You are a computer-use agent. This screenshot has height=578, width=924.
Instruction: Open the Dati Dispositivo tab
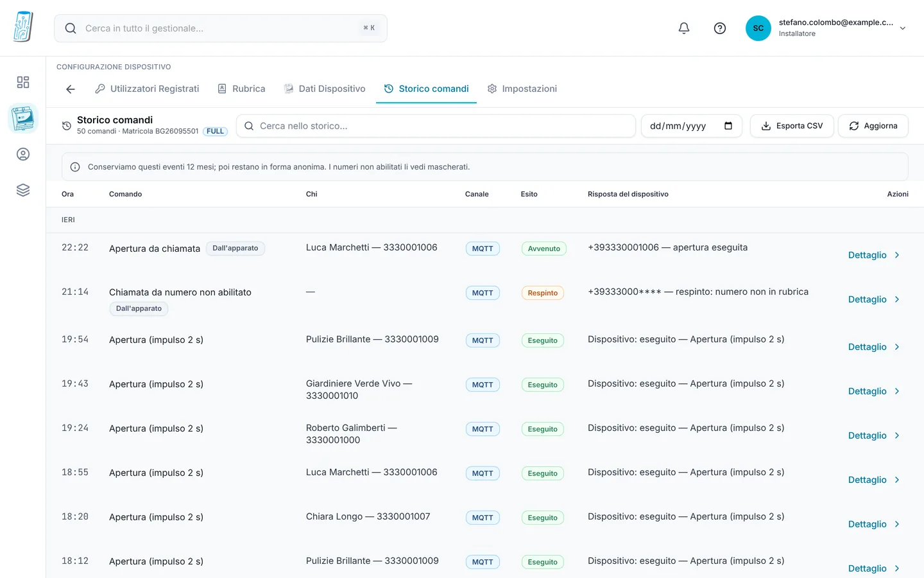(325, 89)
